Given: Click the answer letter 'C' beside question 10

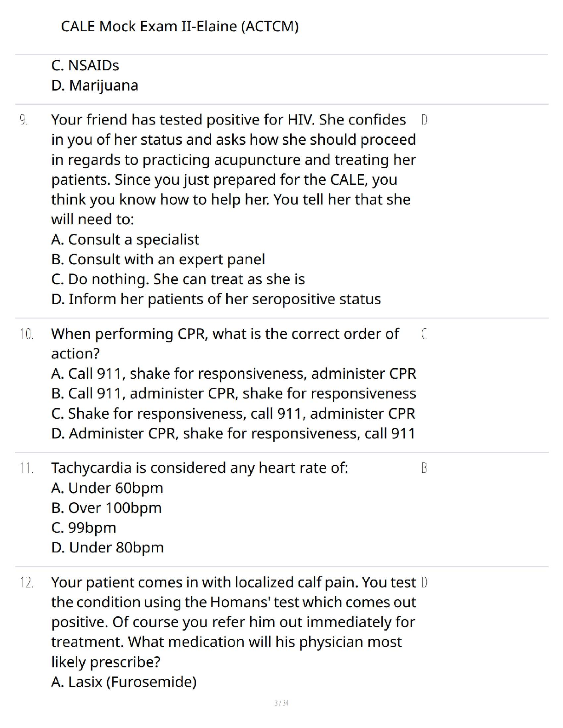Looking at the screenshot, I should pyautogui.click(x=424, y=334).
